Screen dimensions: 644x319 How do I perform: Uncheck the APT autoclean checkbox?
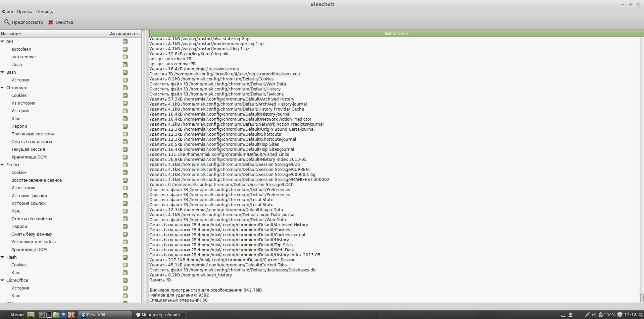coord(125,49)
